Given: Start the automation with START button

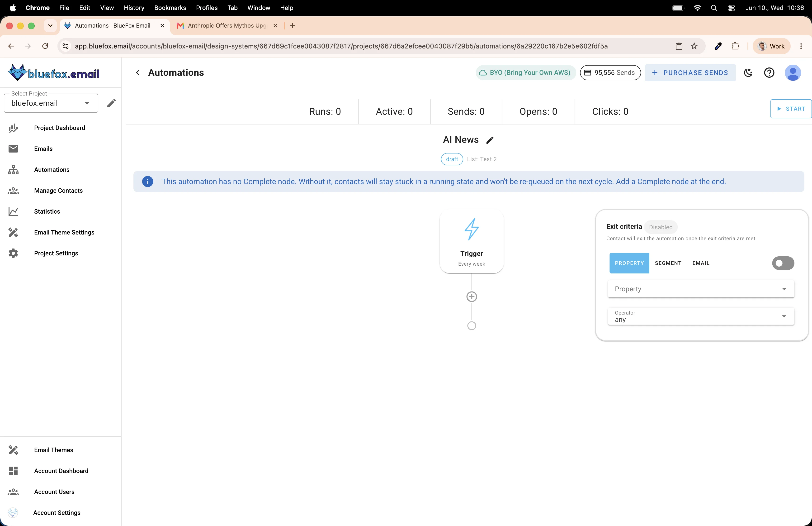Looking at the screenshot, I should [791, 109].
